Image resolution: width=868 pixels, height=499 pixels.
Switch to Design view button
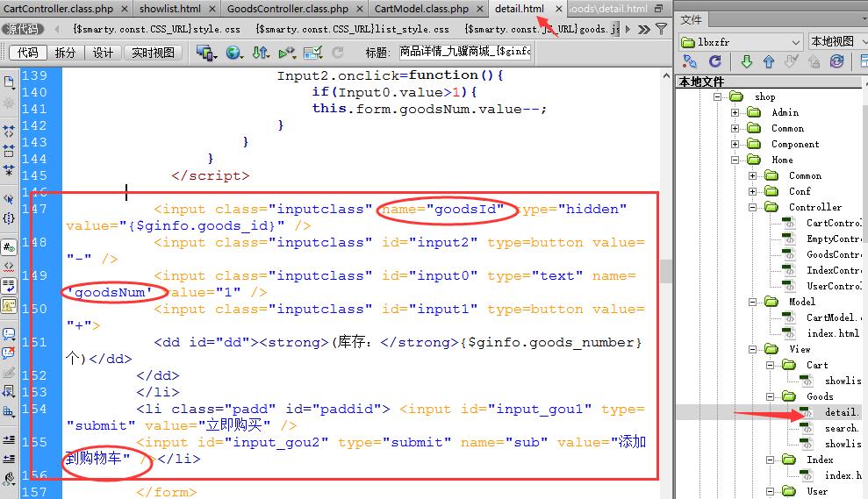coord(103,53)
